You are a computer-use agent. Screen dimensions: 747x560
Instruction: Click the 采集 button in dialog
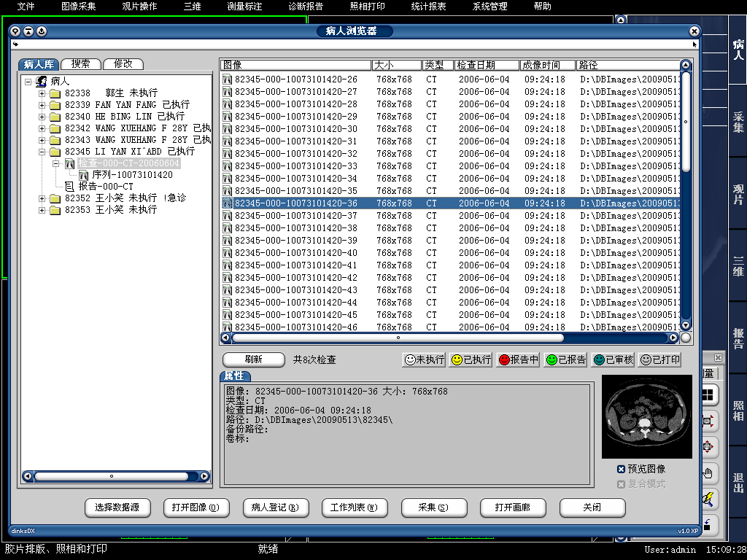[x=433, y=507]
